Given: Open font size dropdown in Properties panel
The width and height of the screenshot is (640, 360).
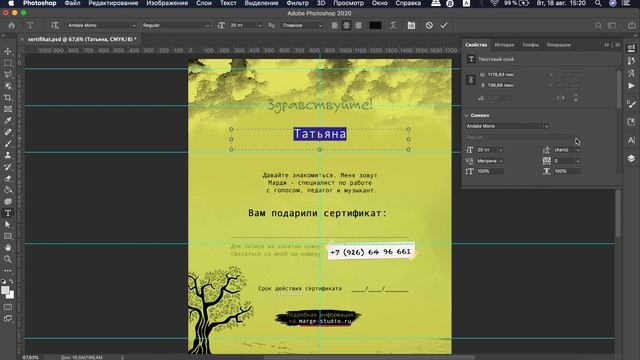Looking at the screenshot, I should 501,150.
